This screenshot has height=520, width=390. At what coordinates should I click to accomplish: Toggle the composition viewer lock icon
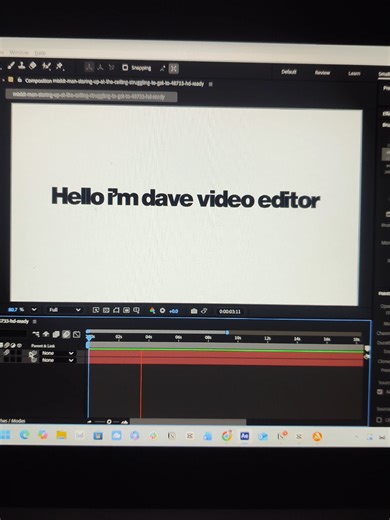coord(19,80)
